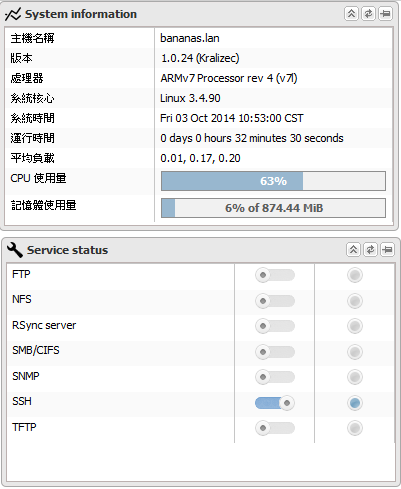
Task: Click the bananas.lan hostname value
Action: (x=190, y=38)
